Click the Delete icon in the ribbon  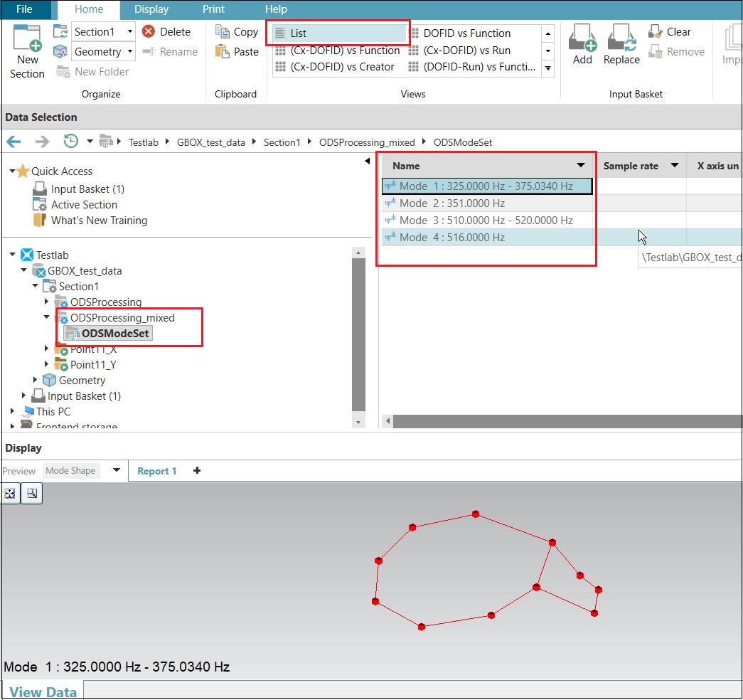click(x=169, y=31)
